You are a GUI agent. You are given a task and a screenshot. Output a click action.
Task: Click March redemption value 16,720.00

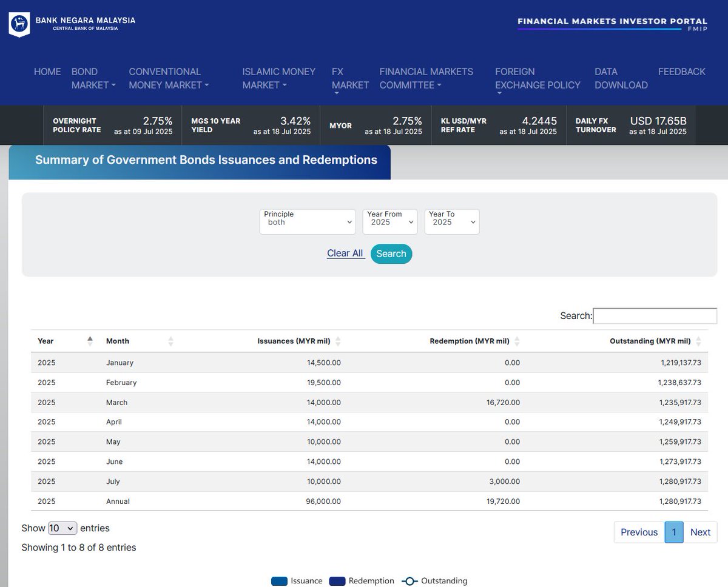(503, 403)
